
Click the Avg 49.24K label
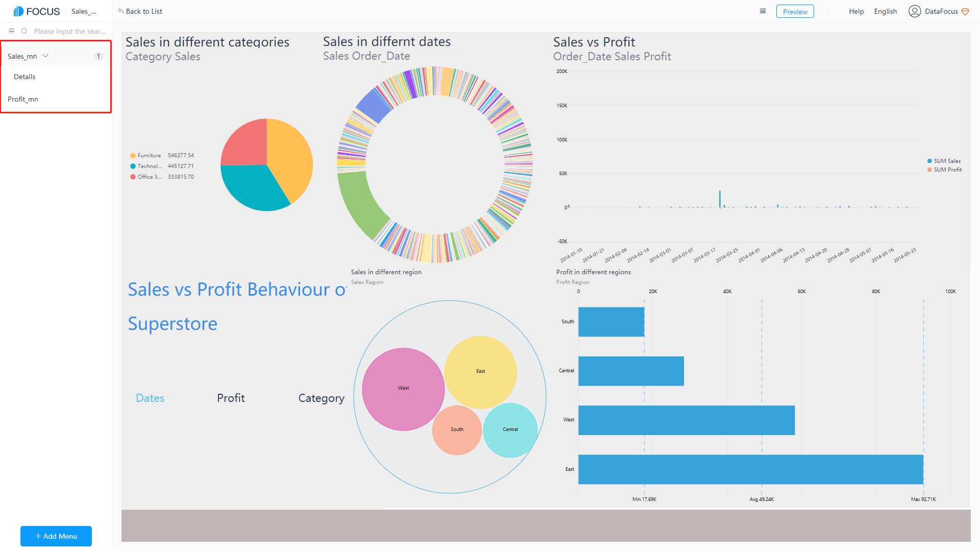[x=762, y=499]
